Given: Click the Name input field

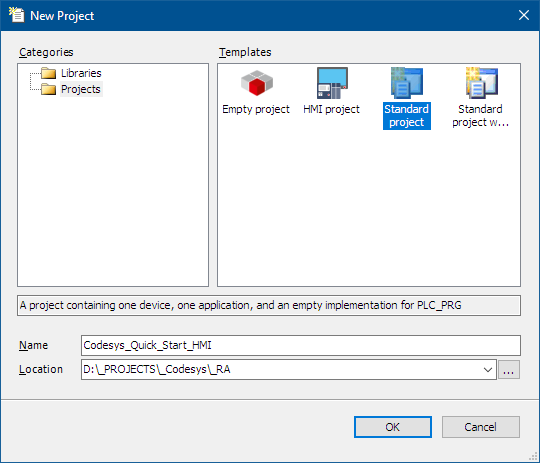Looking at the screenshot, I should [301, 345].
